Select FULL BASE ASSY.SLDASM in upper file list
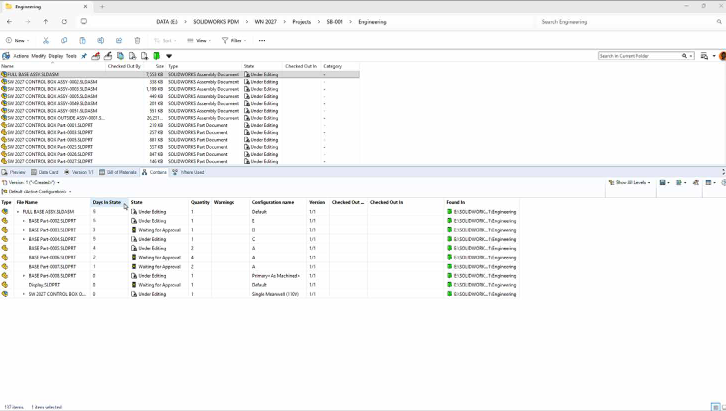The width and height of the screenshot is (726, 411). pyautogui.click(x=180, y=74)
